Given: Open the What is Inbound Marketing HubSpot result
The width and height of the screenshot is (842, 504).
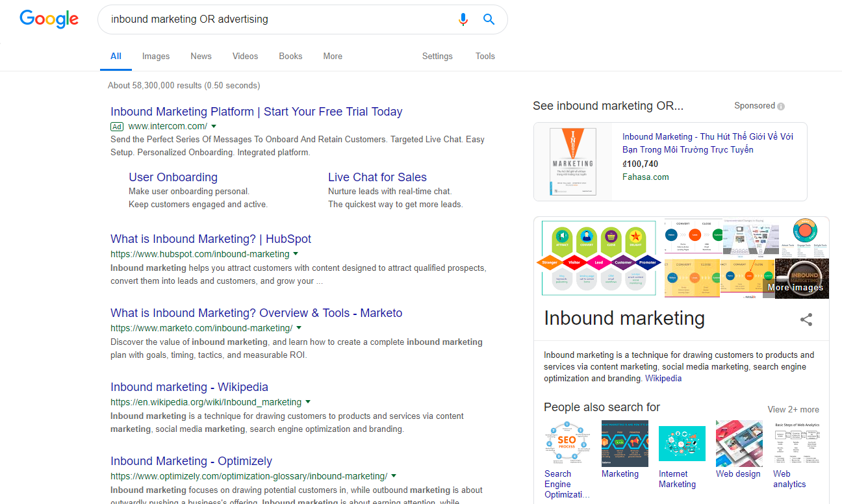Looking at the screenshot, I should (x=210, y=239).
